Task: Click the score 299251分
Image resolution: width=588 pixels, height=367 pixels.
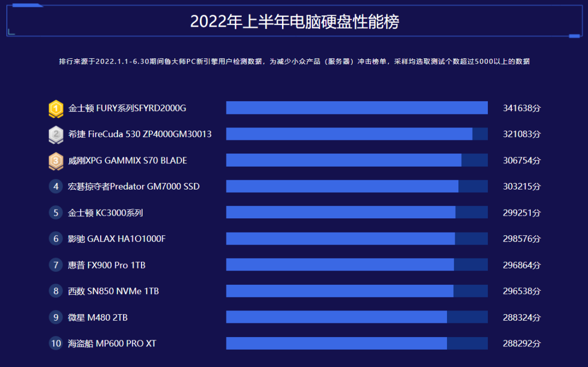Action: pos(522,212)
